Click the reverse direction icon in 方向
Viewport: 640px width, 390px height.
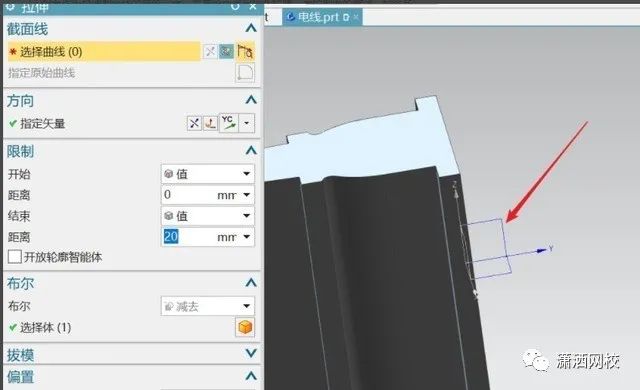[x=194, y=123]
